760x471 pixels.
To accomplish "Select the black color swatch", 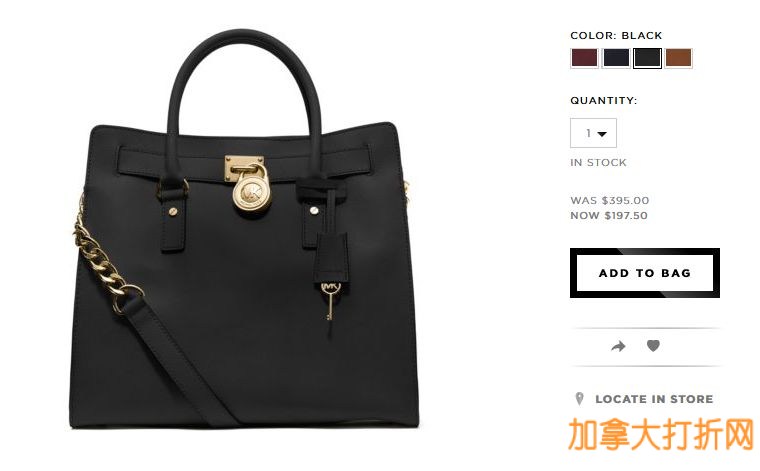I will pos(647,58).
